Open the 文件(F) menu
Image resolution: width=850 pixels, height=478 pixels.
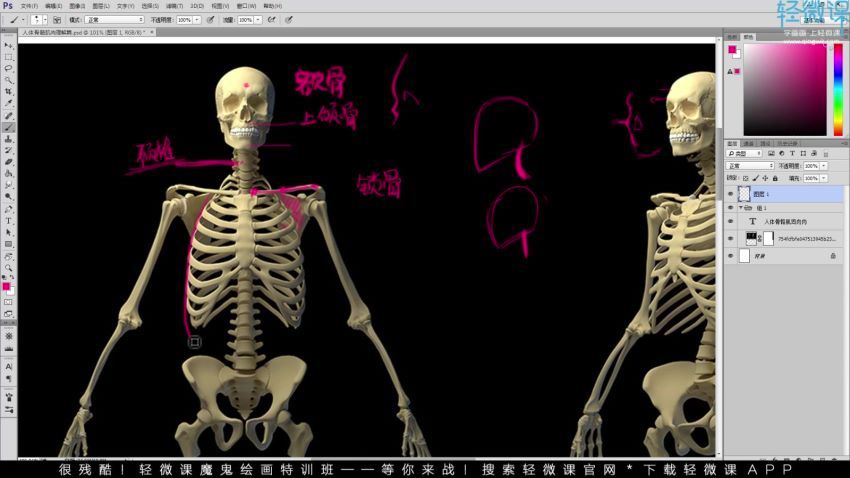29,6
